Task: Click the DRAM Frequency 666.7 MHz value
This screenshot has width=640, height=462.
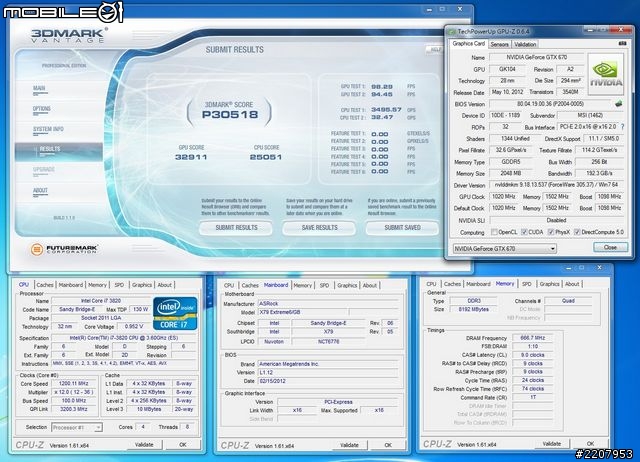Action: coord(532,338)
